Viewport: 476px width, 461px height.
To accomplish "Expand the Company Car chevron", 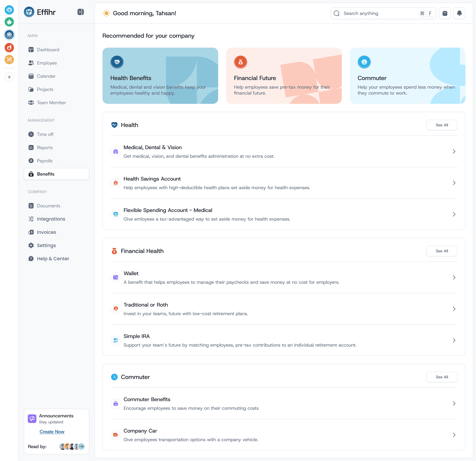I will [x=454, y=435].
